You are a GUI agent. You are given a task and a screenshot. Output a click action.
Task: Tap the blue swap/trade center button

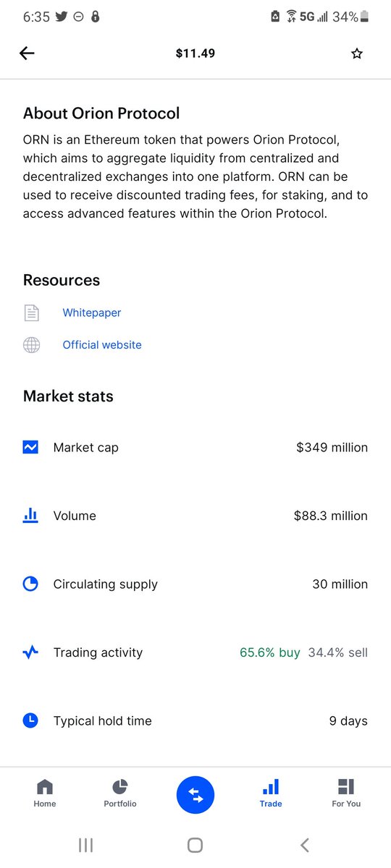(x=195, y=795)
